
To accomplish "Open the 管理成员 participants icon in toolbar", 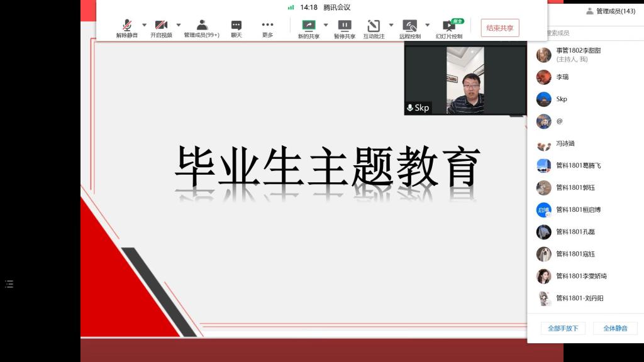I will (202, 28).
